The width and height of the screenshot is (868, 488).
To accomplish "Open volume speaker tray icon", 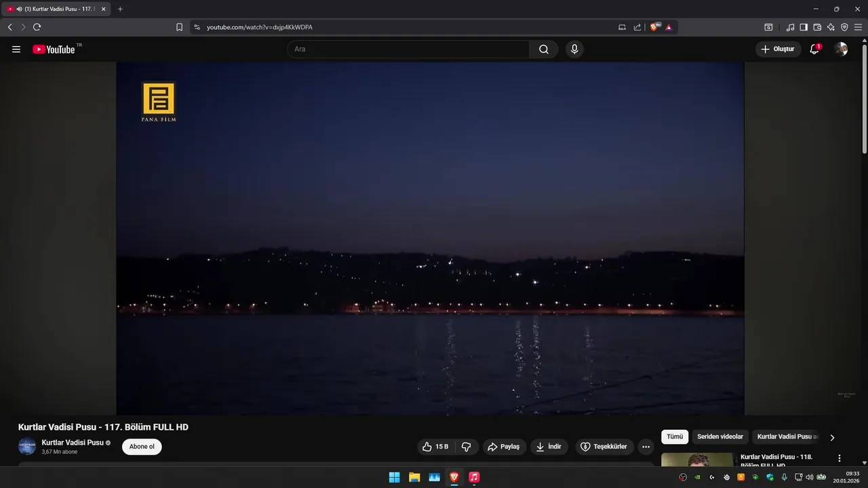I will 809,477.
